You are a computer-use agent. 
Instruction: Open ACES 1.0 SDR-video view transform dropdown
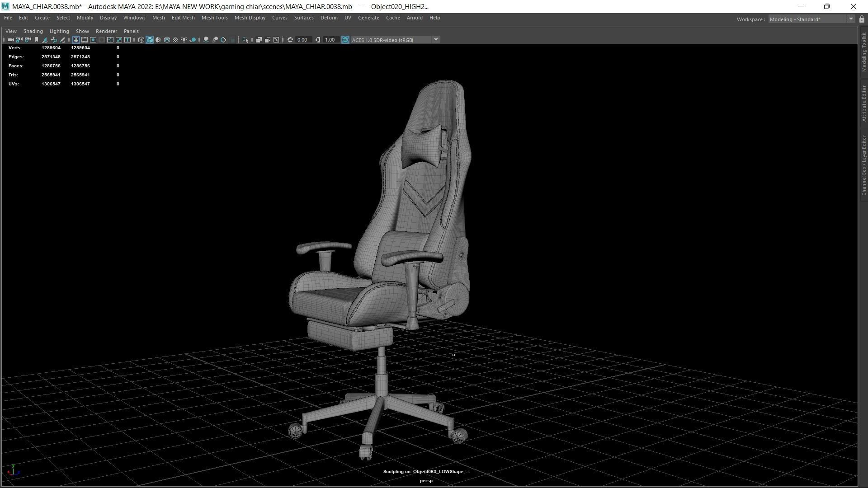pyautogui.click(x=396, y=40)
